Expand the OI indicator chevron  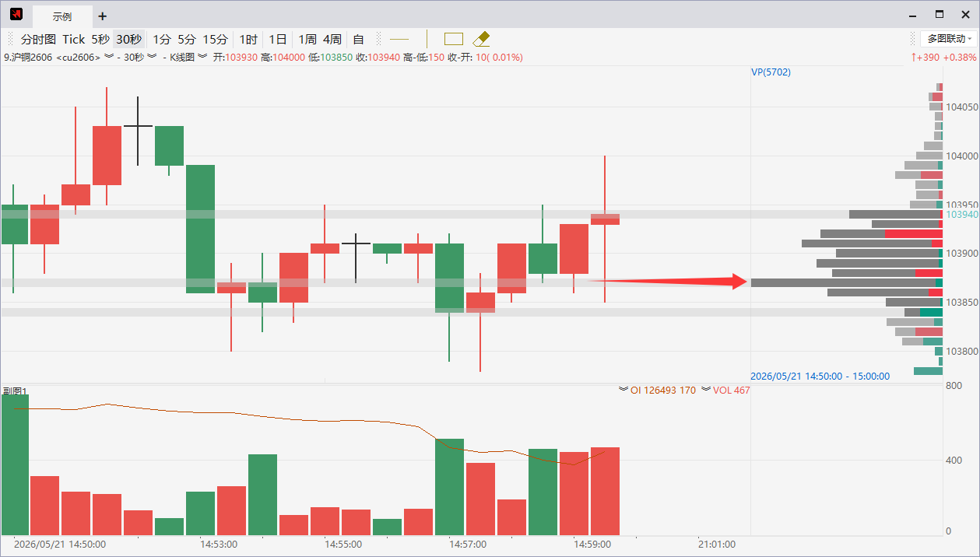623,390
